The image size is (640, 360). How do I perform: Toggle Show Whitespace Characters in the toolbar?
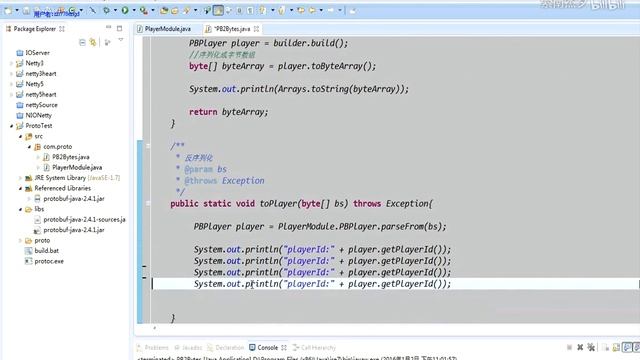click(x=250, y=10)
